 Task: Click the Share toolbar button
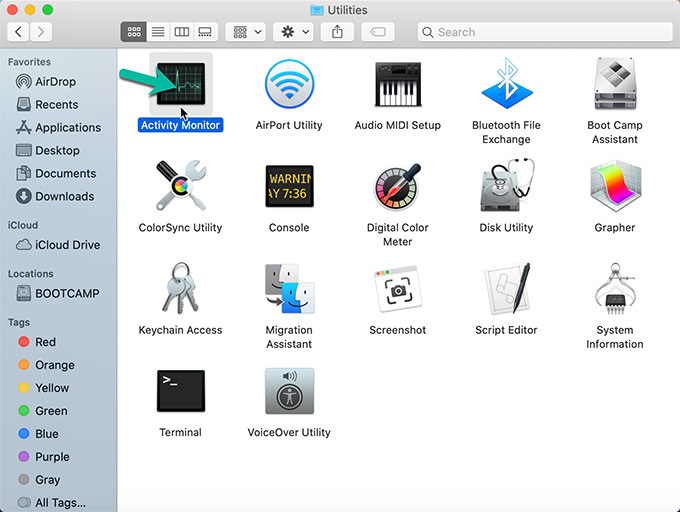point(337,32)
